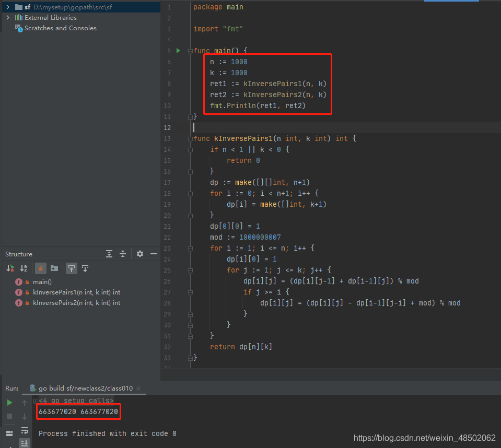The height and width of the screenshot is (448, 501).
Task: Click the sf folder icon in project tree
Action: [x=18, y=7]
